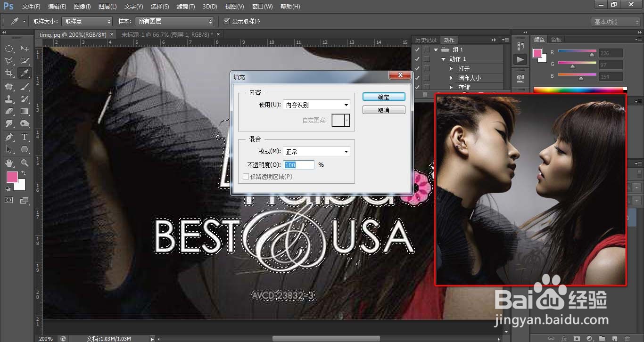Open the 动作 panel options menu
644x342 pixels.
tap(505, 40)
